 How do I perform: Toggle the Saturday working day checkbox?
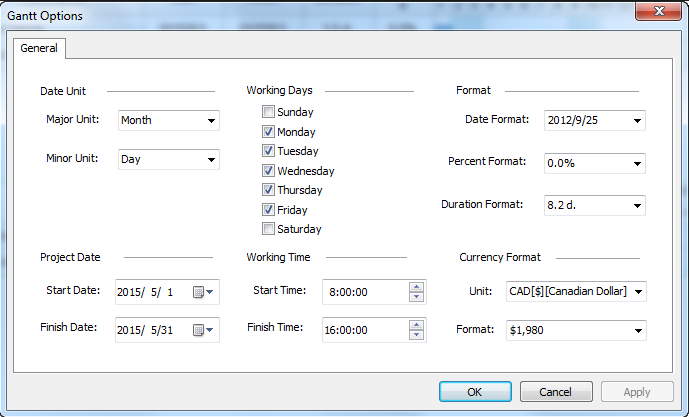pos(268,229)
